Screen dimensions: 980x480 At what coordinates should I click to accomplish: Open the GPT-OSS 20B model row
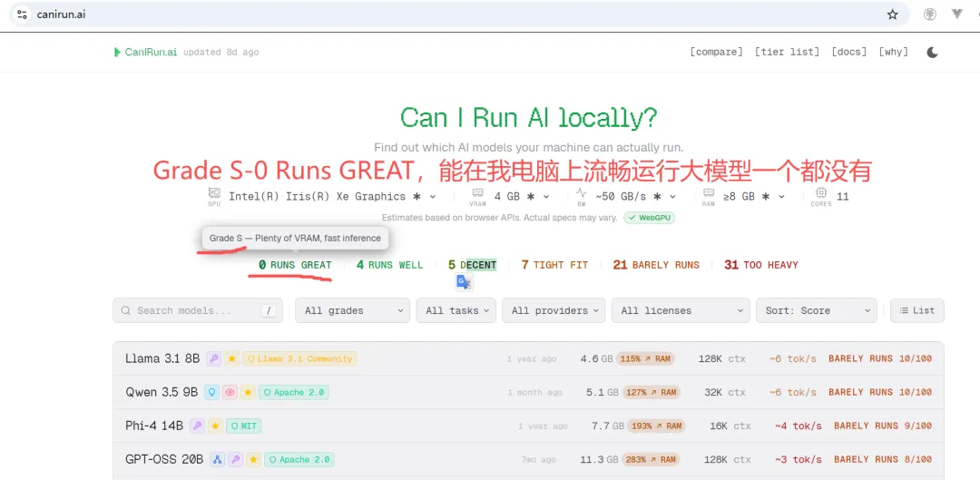pos(528,460)
